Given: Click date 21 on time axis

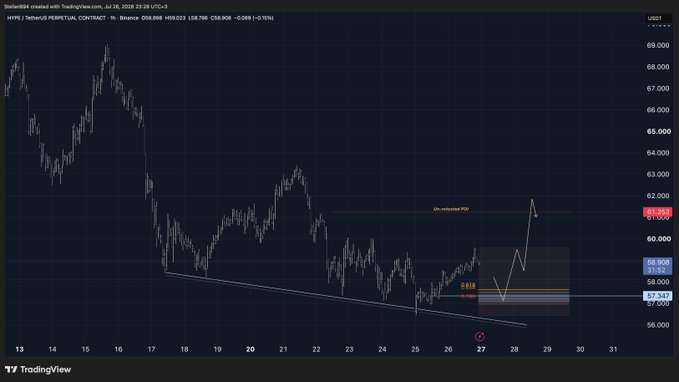Looking at the screenshot, I should [x=283, y=349].
